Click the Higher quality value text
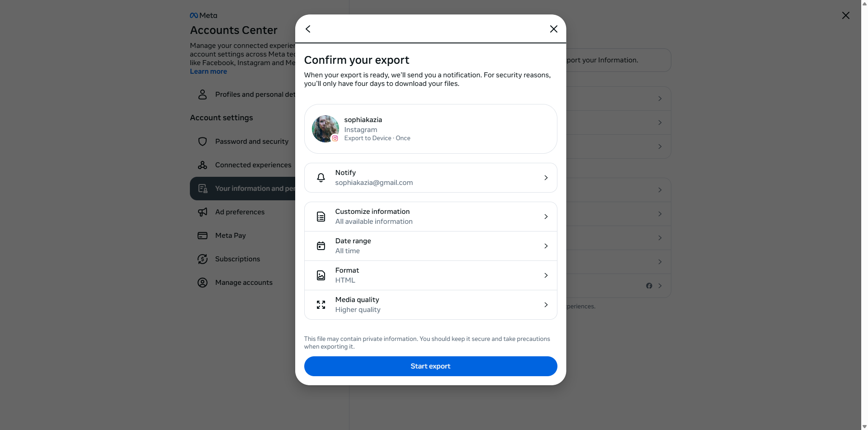Image resolution: width=868 pixels, height=430 pixels. (358, 310)
